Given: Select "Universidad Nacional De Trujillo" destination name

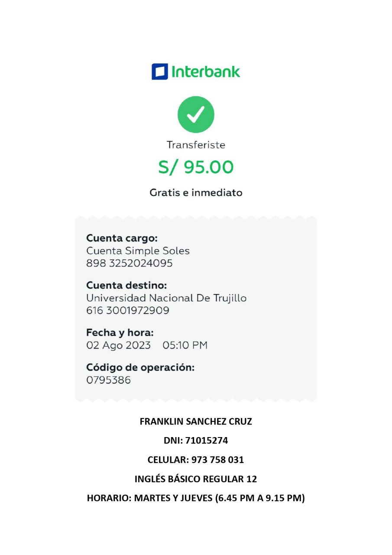Looking at the screenshot, I should click(x=166, y=298).
